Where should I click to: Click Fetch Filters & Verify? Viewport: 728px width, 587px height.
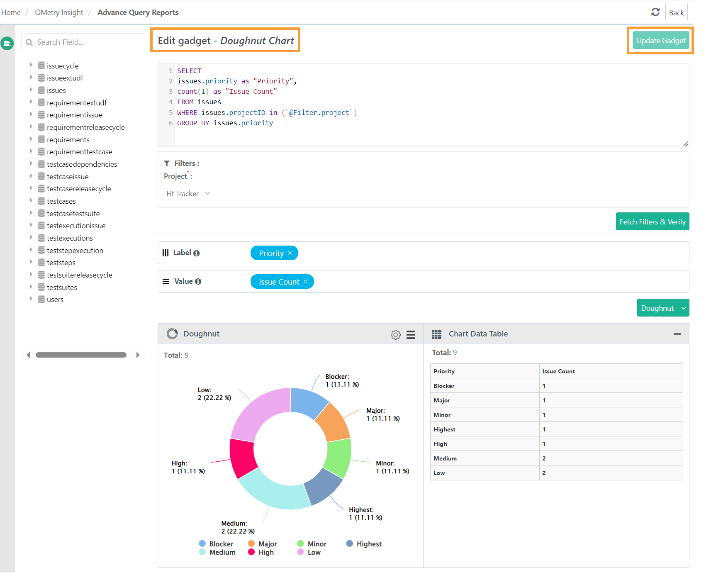[x=652, y=222]
